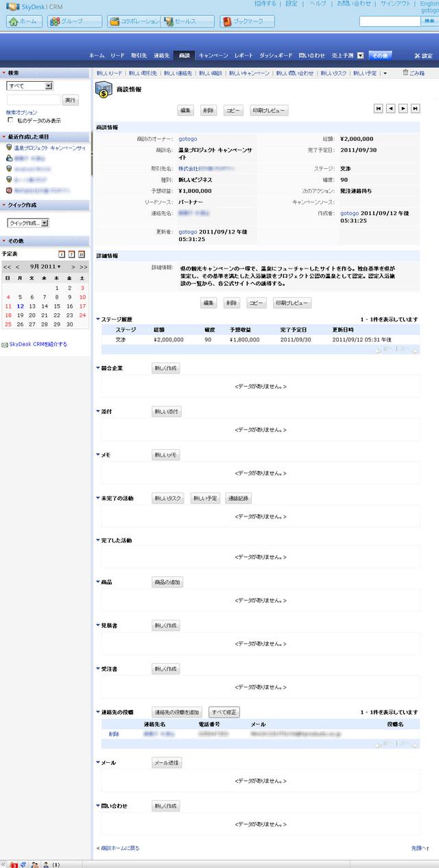
Task: Open the クイック作成 dropdown
Action: pyautogui.click(x=28, y=223)
